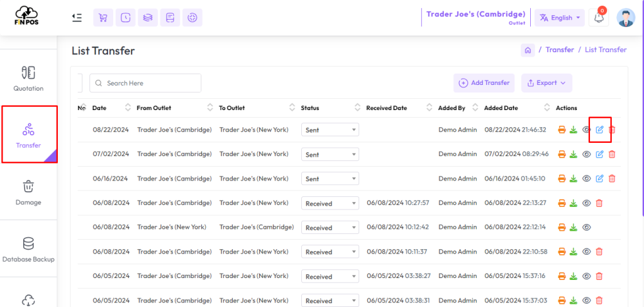
Task: Sort table by Date column
Action: [128, 108]
